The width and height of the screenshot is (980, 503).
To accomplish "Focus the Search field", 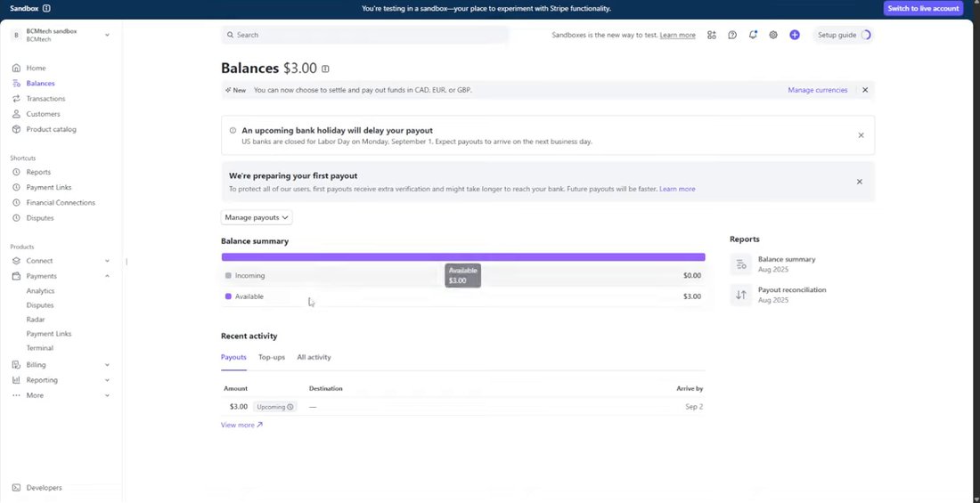I will click(365, 35).
